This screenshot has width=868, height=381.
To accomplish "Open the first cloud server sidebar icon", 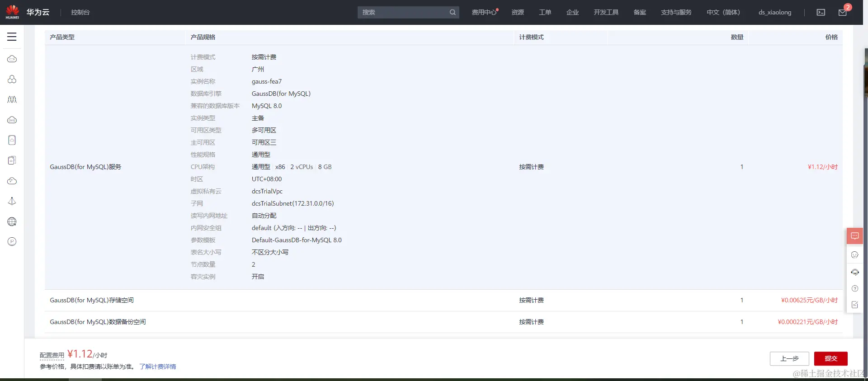I will tap(12, 59).
